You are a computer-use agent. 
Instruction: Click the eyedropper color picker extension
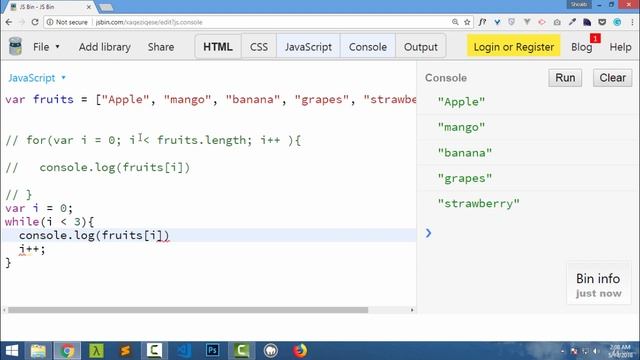pyautogui.click(x=572, y=22)
